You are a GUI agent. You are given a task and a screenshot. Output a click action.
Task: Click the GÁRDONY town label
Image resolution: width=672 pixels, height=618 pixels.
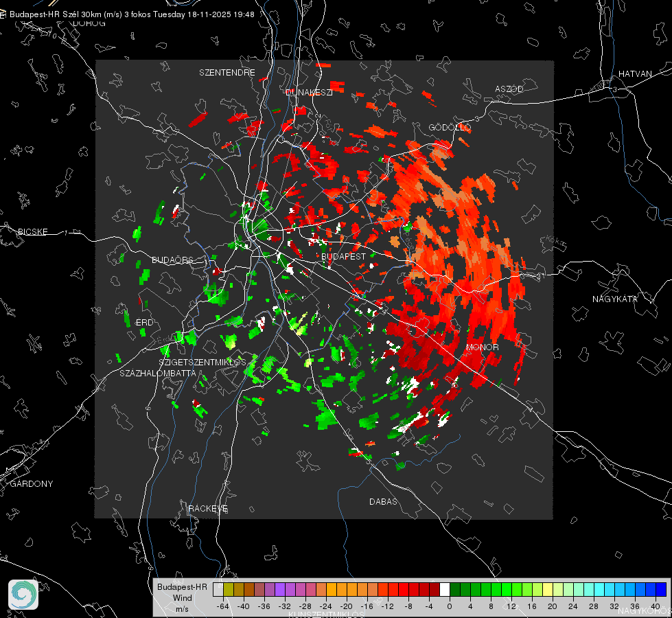pyautogui.click(x=32, y=484)
